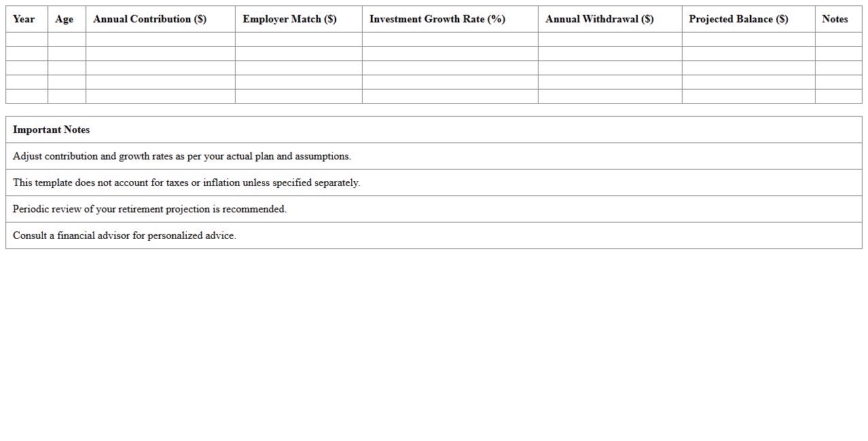Click the Important Notes heading
The image size is (868, 441).
[x=52, y=130]
